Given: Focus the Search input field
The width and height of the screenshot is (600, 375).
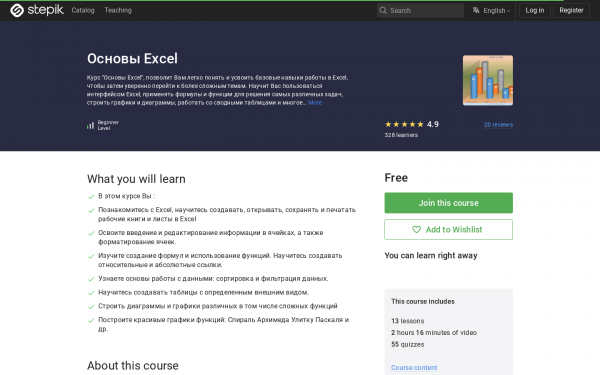Looking at the screenshot, I should point(420,10).
